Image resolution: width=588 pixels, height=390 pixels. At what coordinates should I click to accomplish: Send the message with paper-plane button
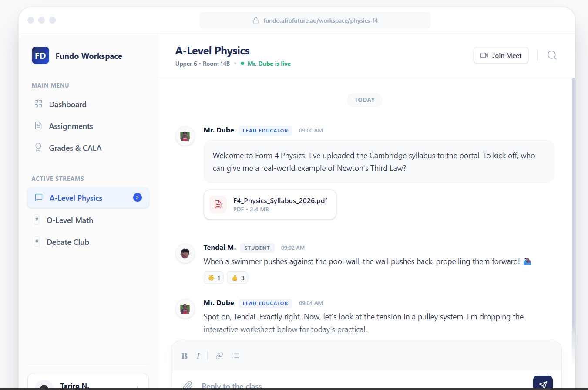(x=543, y=384)
